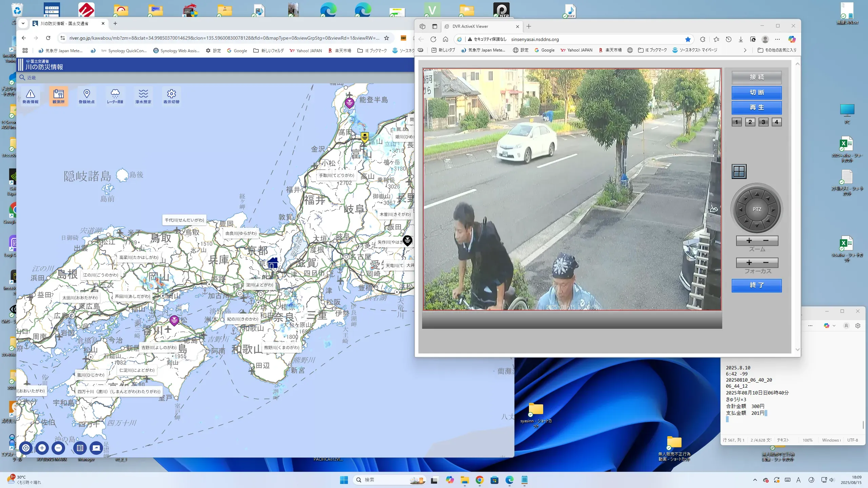This screenshot has width=868, height=488.
Task: Switch to quad-view camera layout icon
Action: pos(739,171)
